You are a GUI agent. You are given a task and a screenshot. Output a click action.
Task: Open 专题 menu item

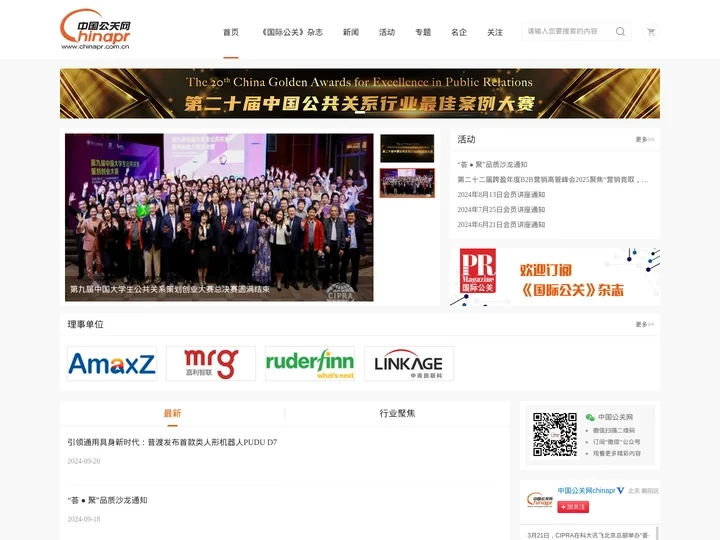pos(423,32)
